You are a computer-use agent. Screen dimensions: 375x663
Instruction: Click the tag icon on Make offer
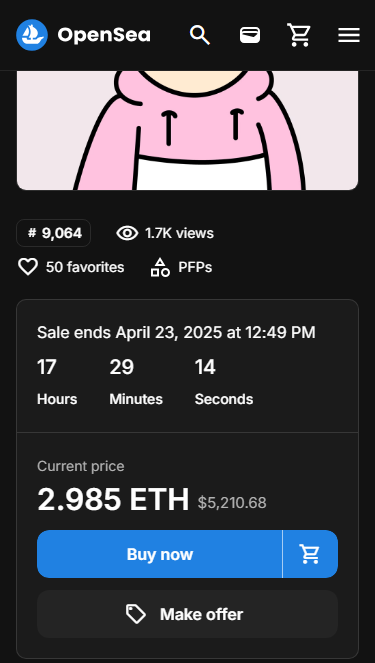click(136, 614)
